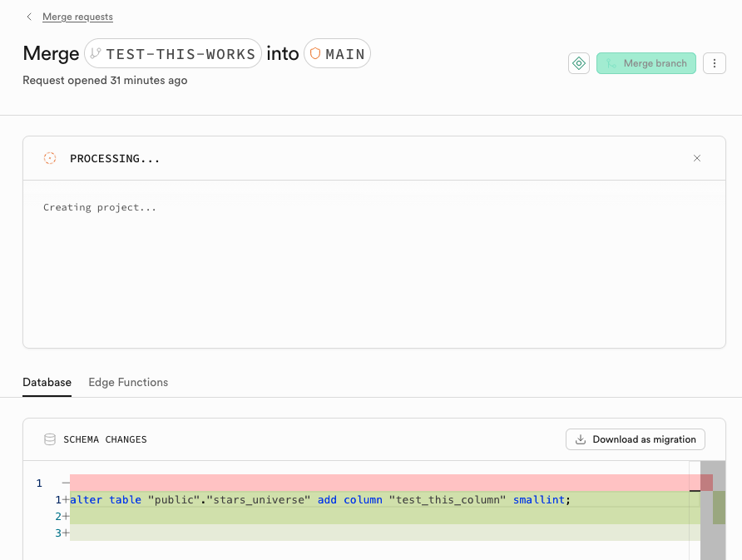The height and width of the screenshot is (560, 742).
Task: Select the TEST-THIS-WORKS branch name label
Action: [181, 54]
